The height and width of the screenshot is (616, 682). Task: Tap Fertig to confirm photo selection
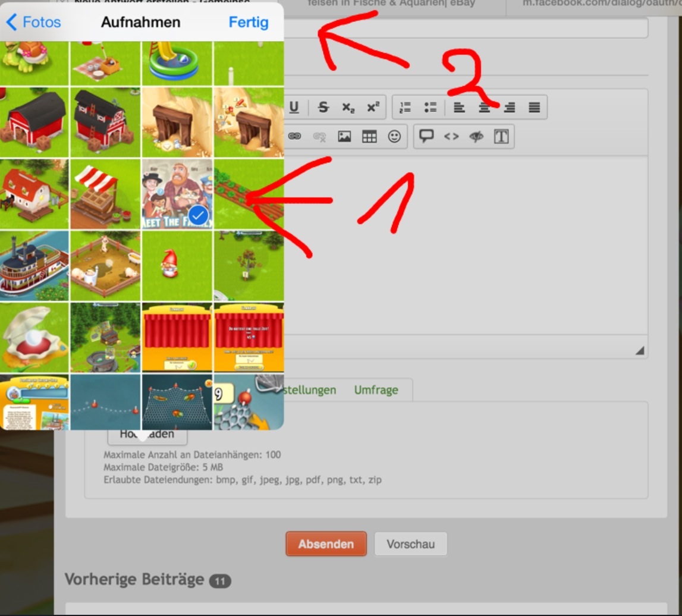249,23
